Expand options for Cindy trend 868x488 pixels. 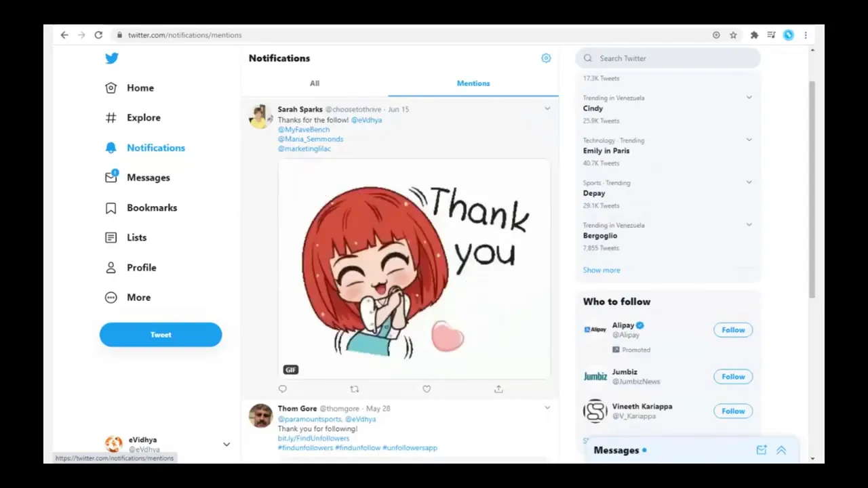pyautogui.click(x=749, y=98)
